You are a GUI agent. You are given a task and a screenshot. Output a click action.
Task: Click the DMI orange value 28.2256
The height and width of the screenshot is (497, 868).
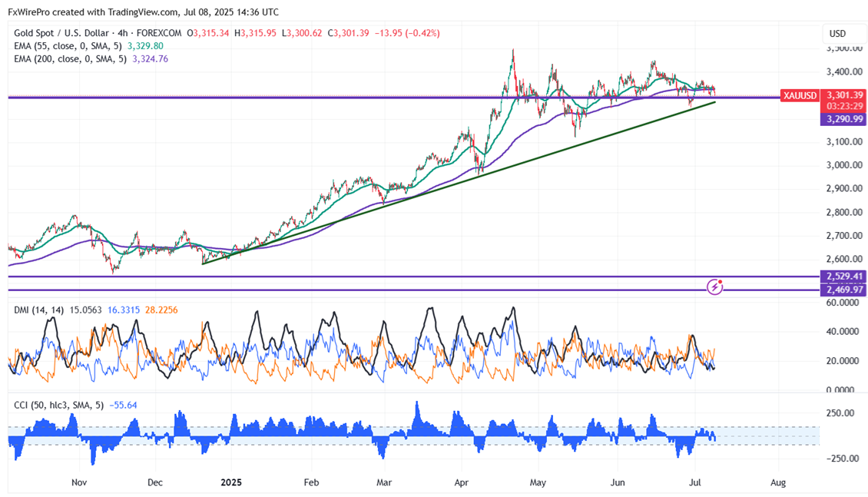click(x=161, y=310)
